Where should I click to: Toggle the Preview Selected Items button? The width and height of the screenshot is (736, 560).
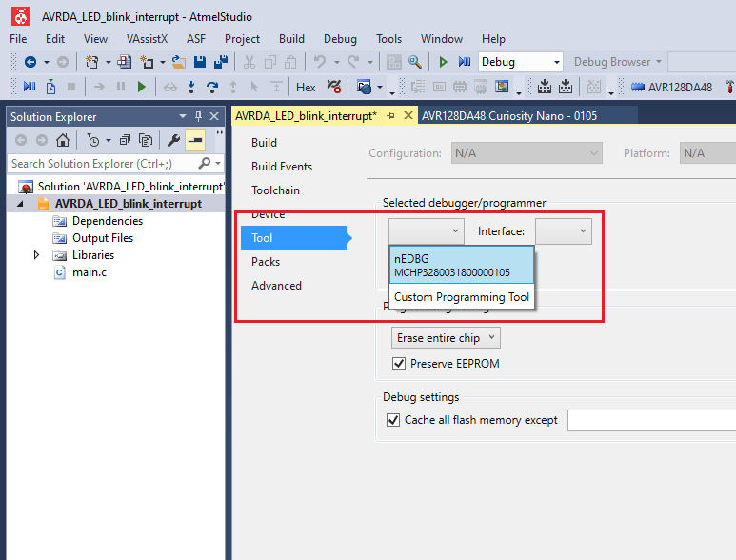(x=195, y=140)
